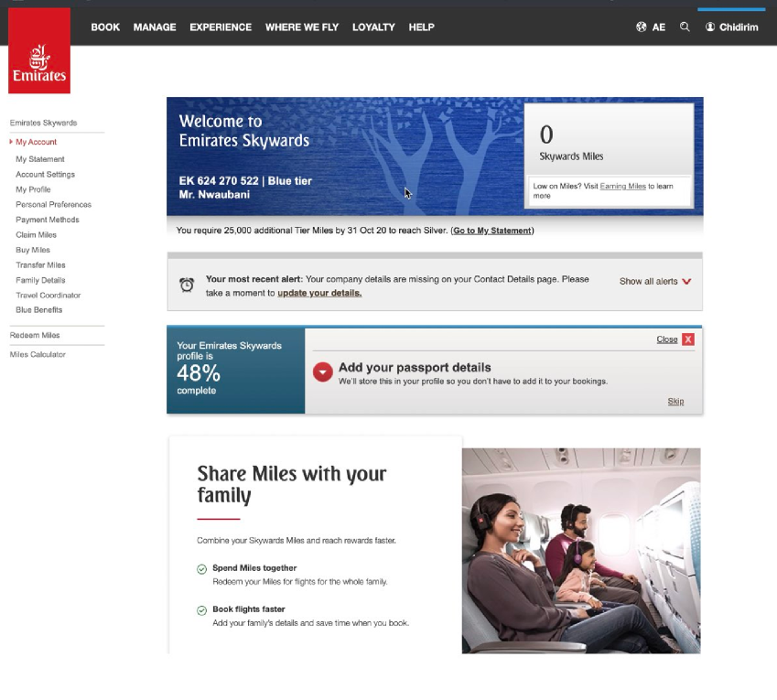Open the WHERE WE FLY menu
Image resolution: width=777 pixels, height=700 pixels.
(302, 27)
